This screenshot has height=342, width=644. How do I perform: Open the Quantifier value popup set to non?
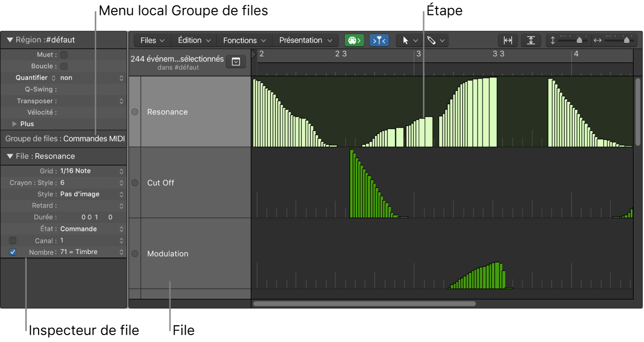coord(92,78)
